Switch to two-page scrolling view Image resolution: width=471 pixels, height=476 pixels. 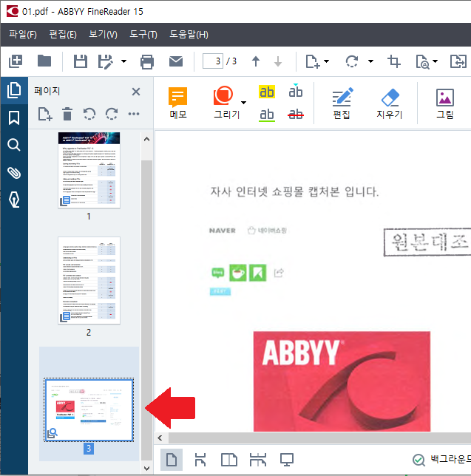click(x=258, y=460)
